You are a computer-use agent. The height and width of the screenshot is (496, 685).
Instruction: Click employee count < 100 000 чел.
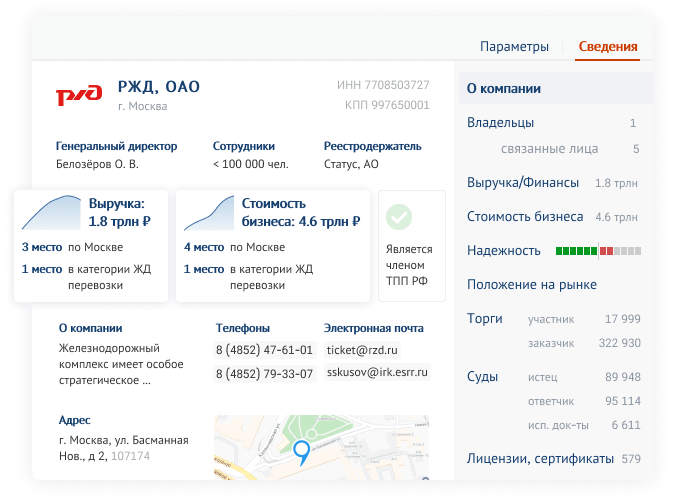tap(251, 164)
